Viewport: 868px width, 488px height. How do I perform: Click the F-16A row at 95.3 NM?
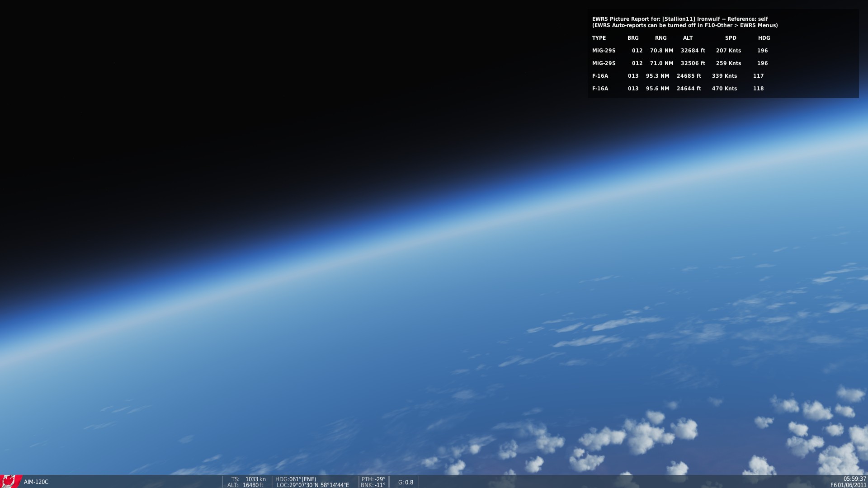678,76
